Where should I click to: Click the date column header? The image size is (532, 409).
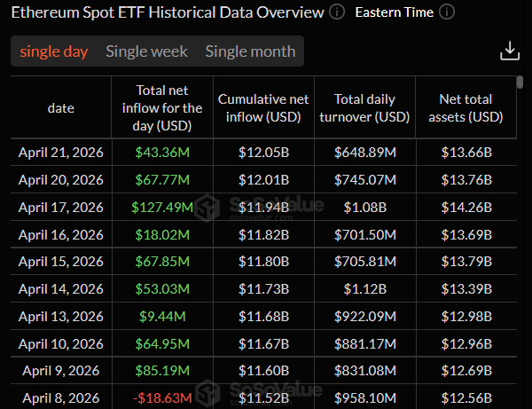click(x=61, y=108)
